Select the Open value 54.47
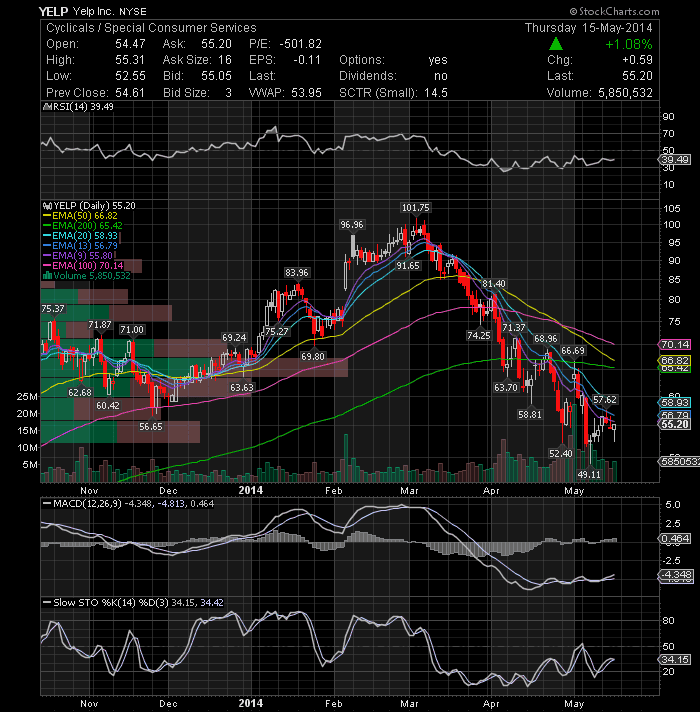The width and height of the screenshot is (700, 712). 130,44
